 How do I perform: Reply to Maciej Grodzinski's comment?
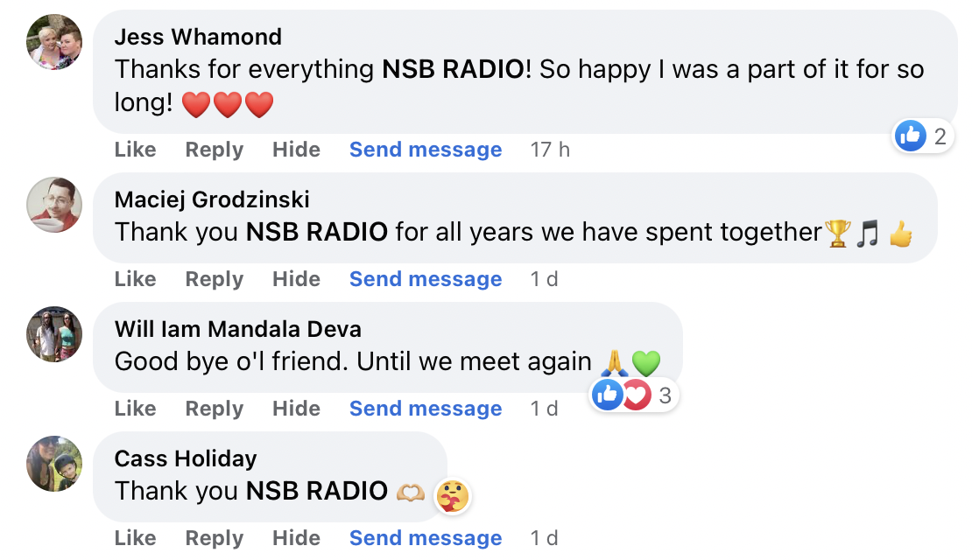[x=214, y=279]
